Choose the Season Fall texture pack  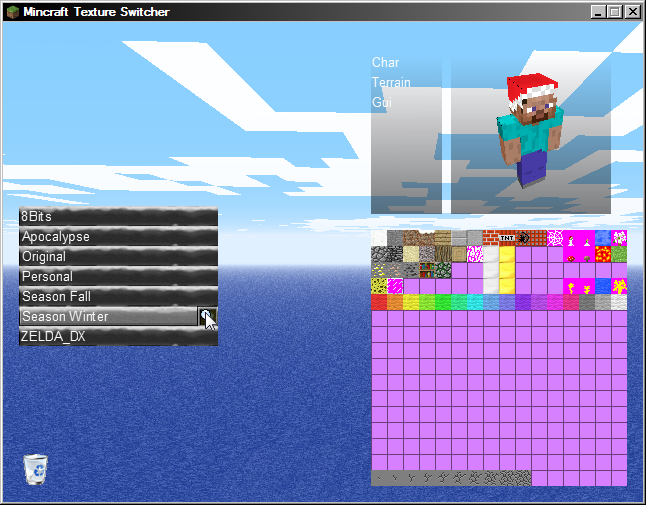tap(119, 297)
